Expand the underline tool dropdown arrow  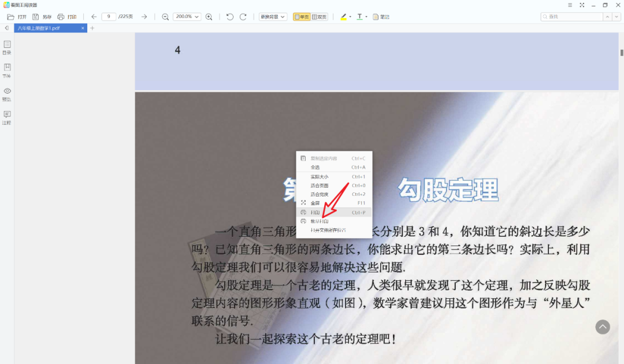(366, 17)
